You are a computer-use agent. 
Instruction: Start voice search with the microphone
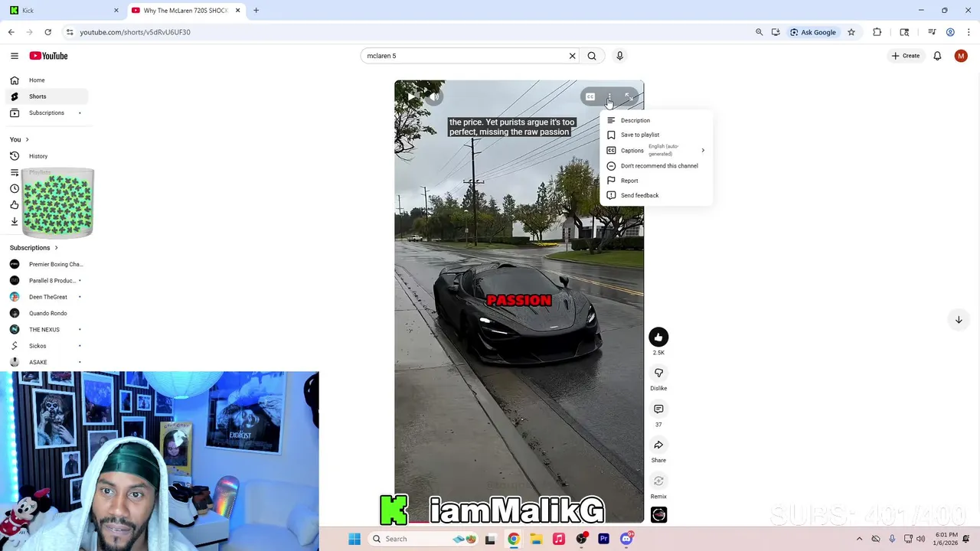pyautogui.click(x=620, y=56)
